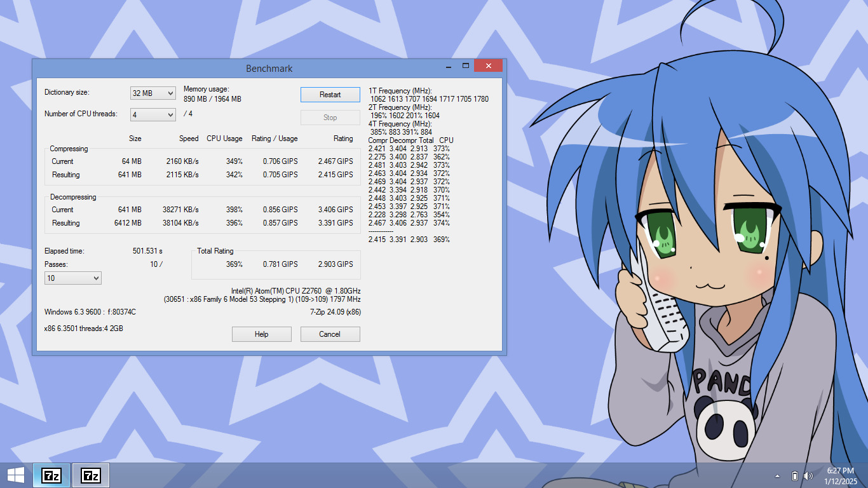Click the 'Compr Decompr Total CPU' header row
This screenshot has height=488, width=868.
[411, 140]
